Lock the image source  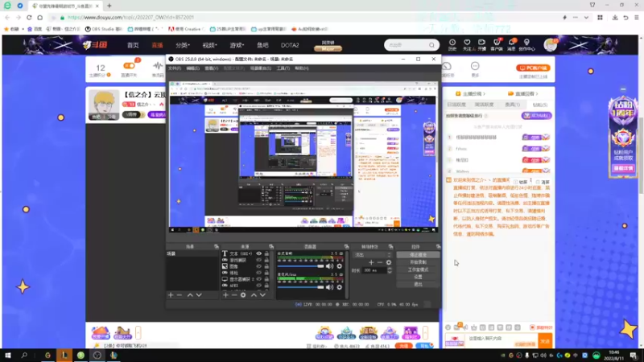coord(266,266)
